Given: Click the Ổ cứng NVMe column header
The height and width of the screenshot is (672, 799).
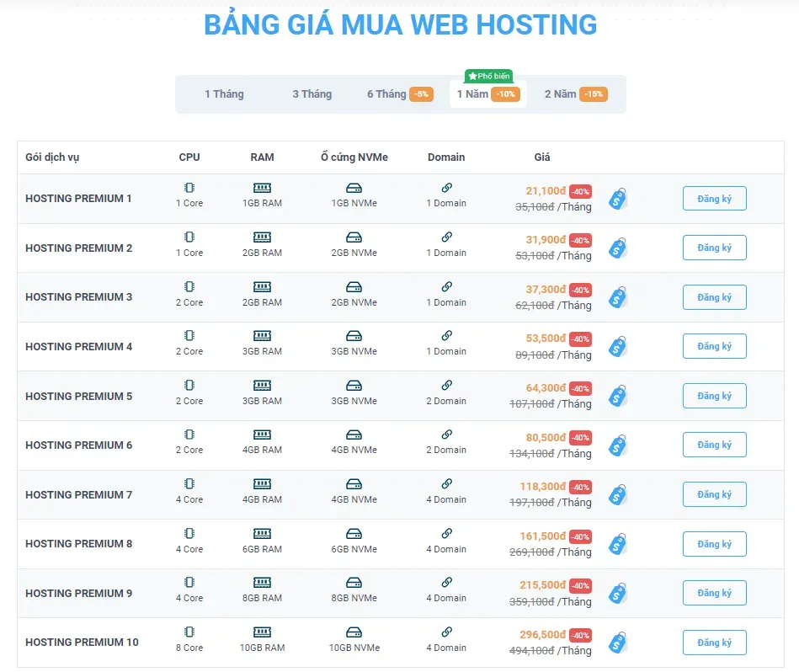Looking at the screenshot, I should (x=354, y=157).
